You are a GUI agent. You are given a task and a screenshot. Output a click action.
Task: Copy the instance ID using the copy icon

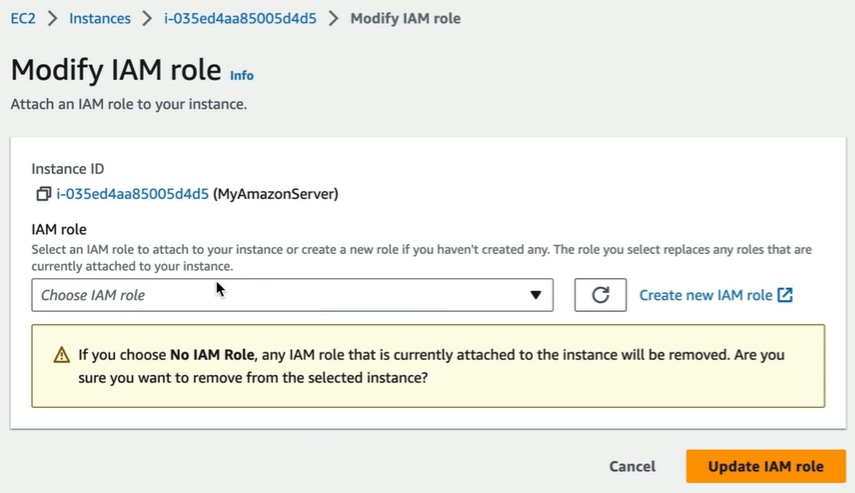click(x=44, y=194)
